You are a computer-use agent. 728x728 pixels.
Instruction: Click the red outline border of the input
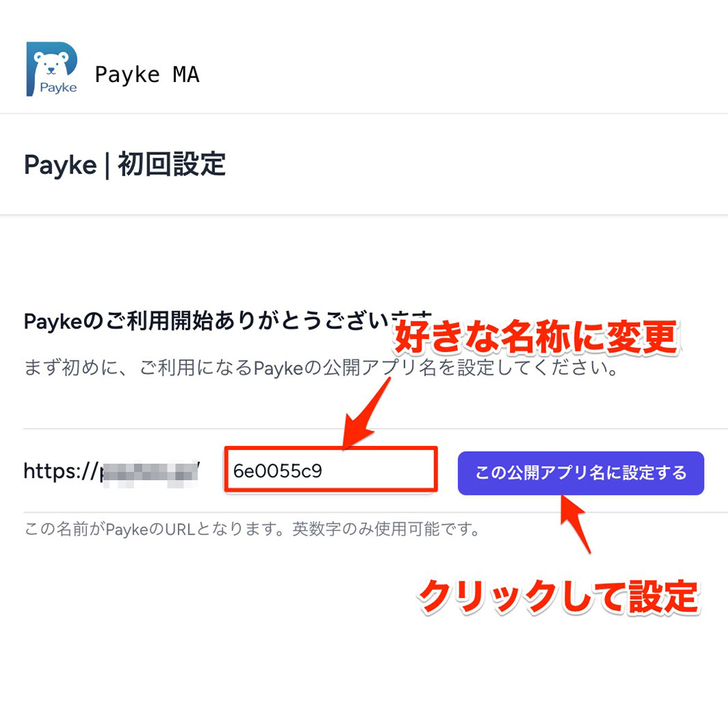coord(331,448)
